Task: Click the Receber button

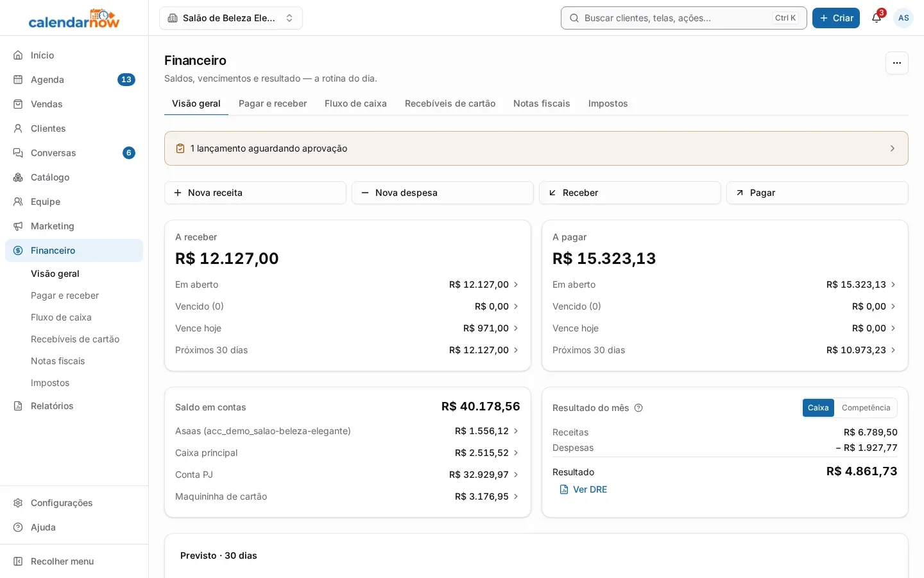Action: click(x=630, y=193)
